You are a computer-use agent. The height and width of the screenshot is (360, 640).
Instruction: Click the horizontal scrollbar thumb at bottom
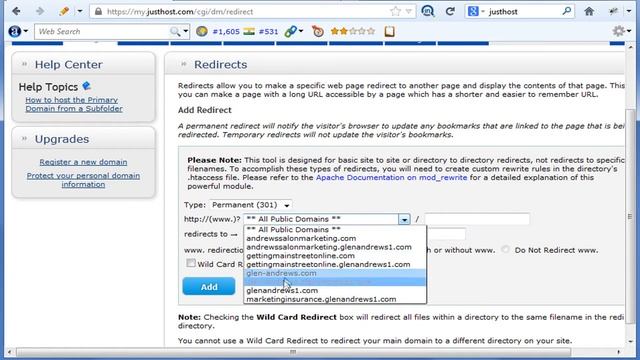[293, 352]
